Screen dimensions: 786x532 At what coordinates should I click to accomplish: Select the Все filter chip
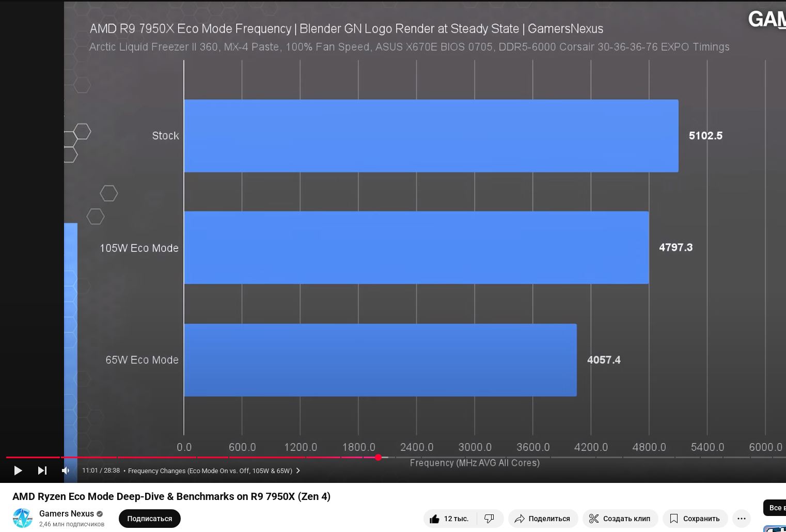click(774, 508)
